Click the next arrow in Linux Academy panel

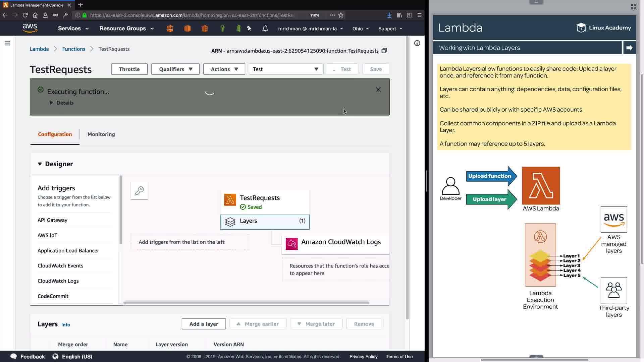629,48
